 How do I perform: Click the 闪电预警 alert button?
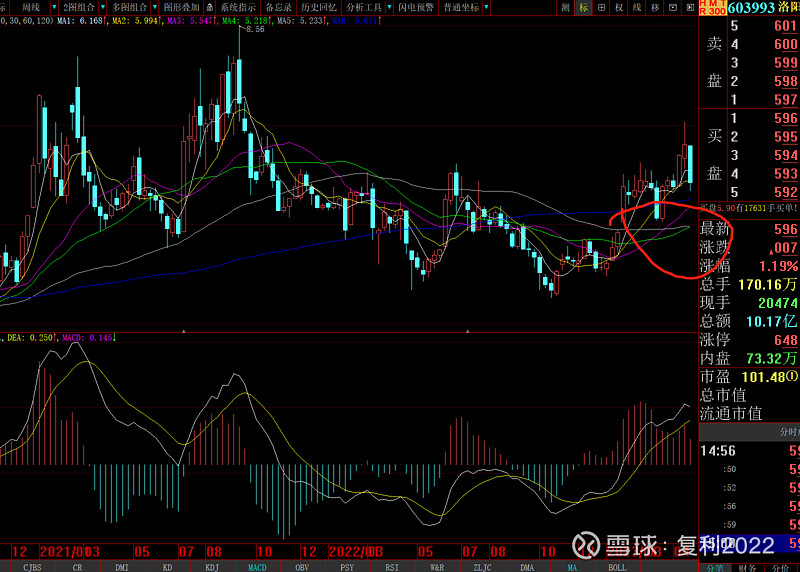(414, 7)
